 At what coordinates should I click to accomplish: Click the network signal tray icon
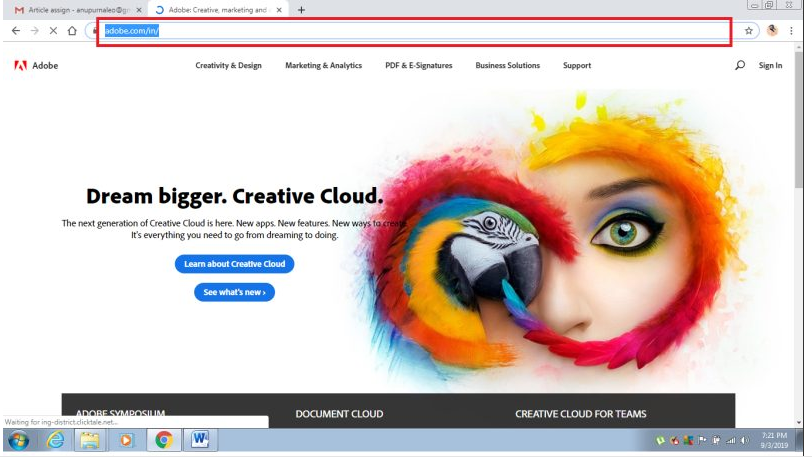[x=731, y=441]
